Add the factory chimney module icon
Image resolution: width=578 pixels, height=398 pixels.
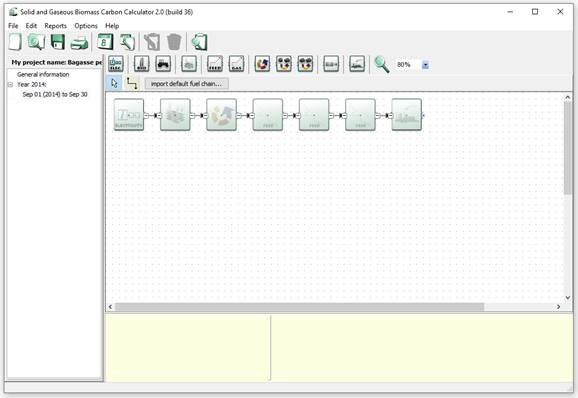[142, 64]
